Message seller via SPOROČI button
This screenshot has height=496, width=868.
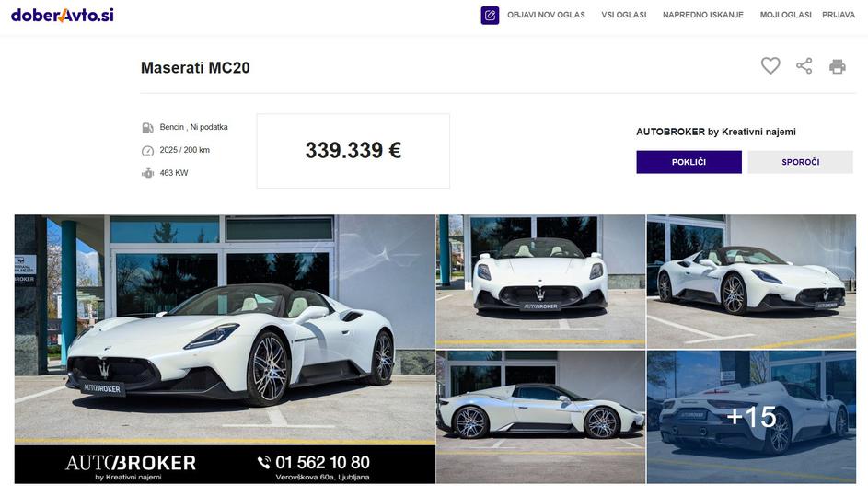point(801,162)
